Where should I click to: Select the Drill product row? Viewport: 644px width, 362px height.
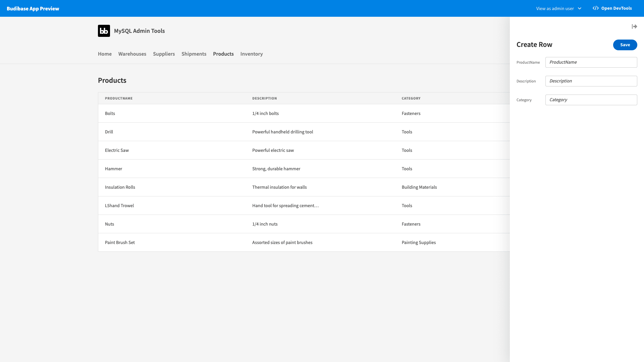click(304, 132)
